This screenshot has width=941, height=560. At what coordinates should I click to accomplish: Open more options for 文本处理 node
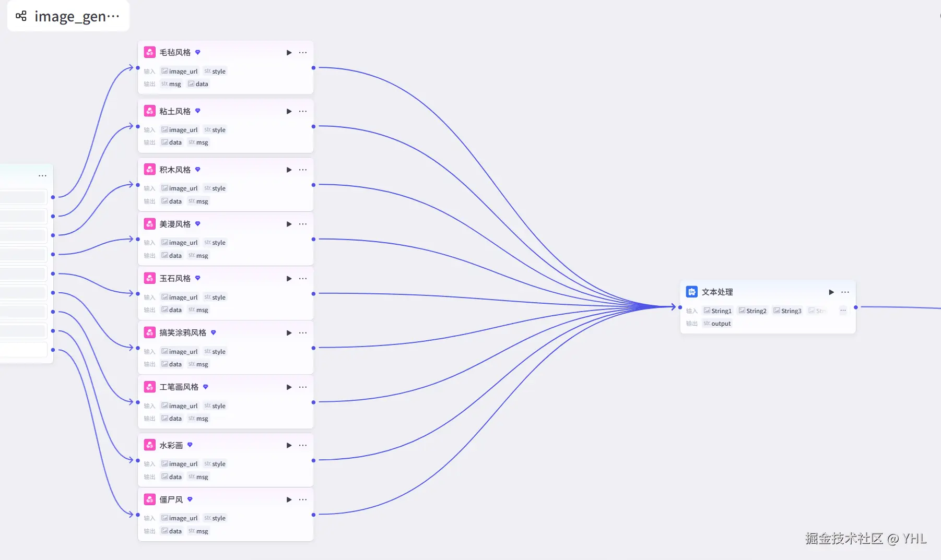click(x=845, y=292)
